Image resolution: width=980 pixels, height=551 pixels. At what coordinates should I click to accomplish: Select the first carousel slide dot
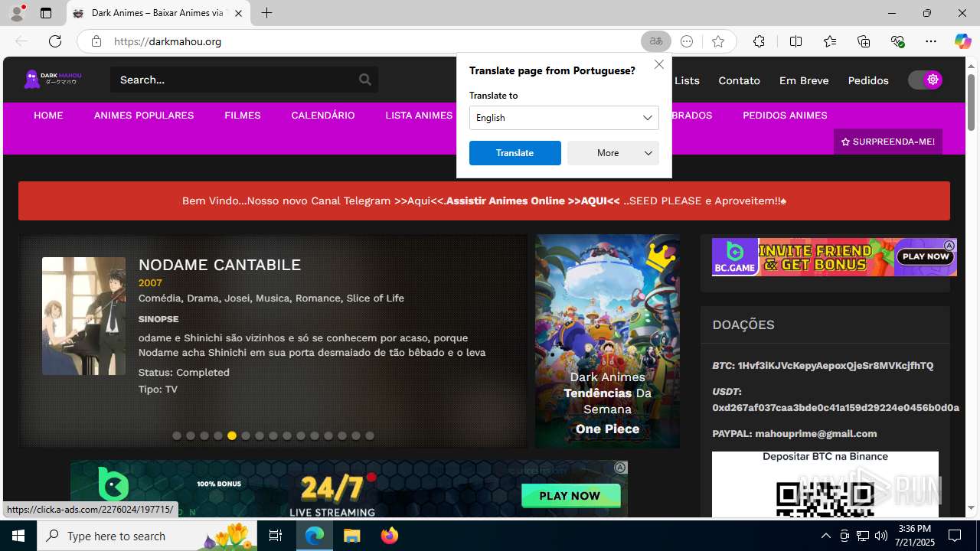pos(177,435)
